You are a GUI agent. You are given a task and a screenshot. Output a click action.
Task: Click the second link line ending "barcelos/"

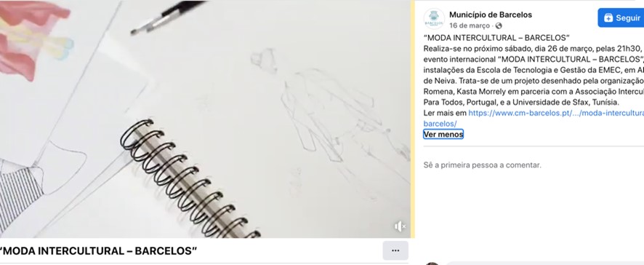tap(440, 124)
